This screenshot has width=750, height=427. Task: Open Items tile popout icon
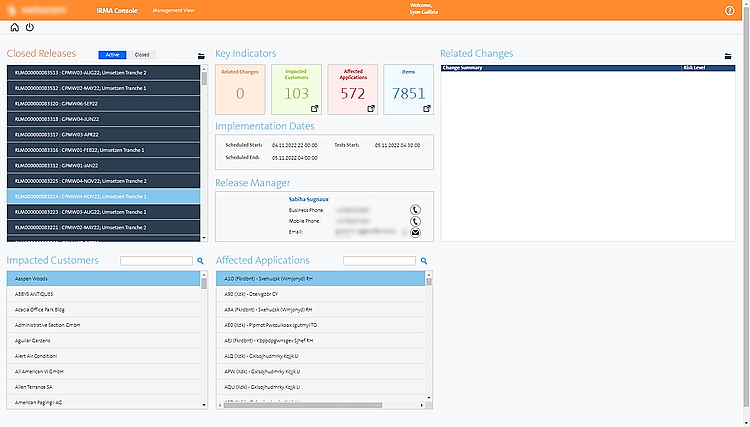coord(428,107)
